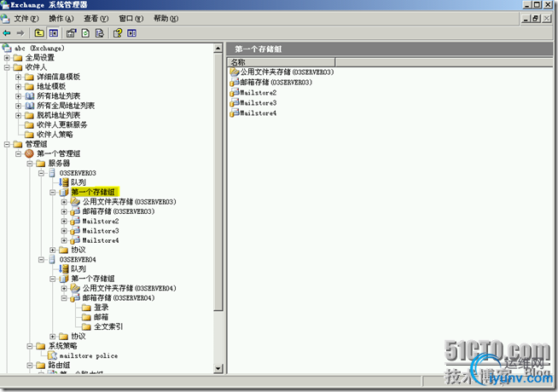Expand the 脱机地址列表 node
This screenshot has height=392, width=558.
click(x=18, y=115)
